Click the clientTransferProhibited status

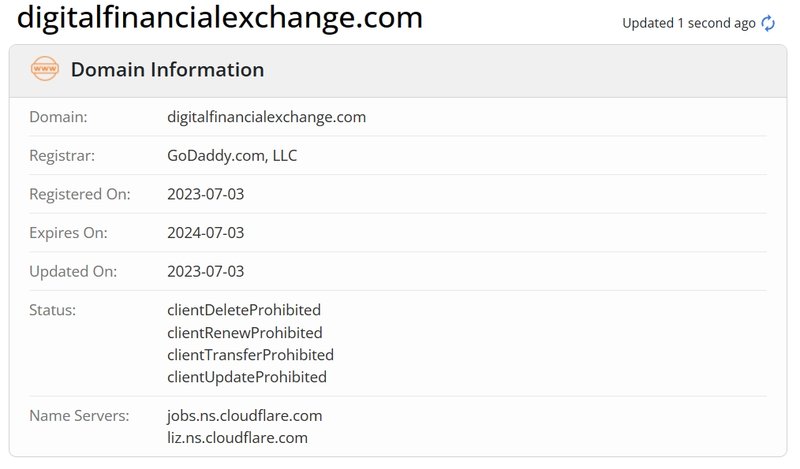click(250, 355)
